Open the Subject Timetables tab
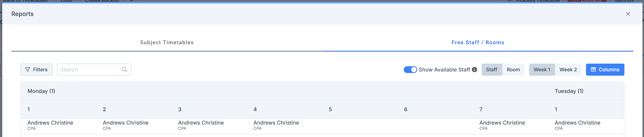 [167, 43]
